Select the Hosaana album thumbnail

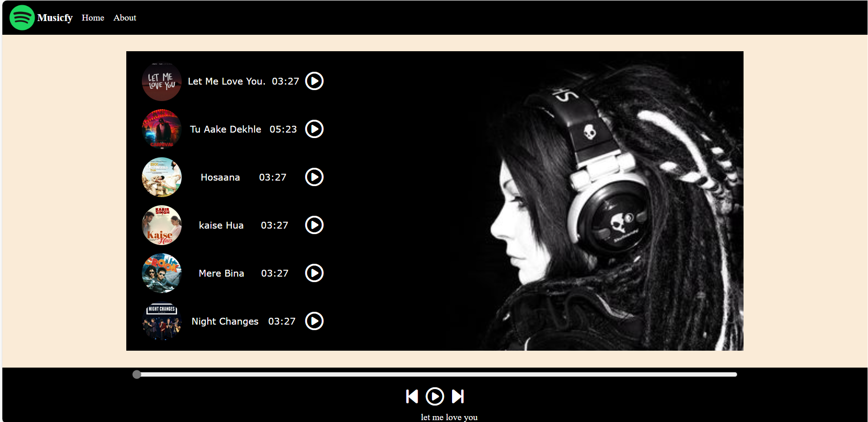pos(162,177)
